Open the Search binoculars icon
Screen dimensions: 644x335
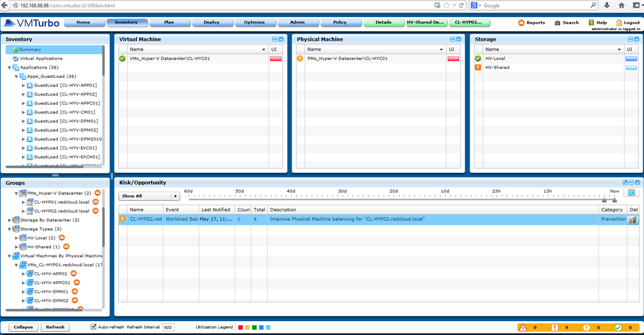pos(557,23)
